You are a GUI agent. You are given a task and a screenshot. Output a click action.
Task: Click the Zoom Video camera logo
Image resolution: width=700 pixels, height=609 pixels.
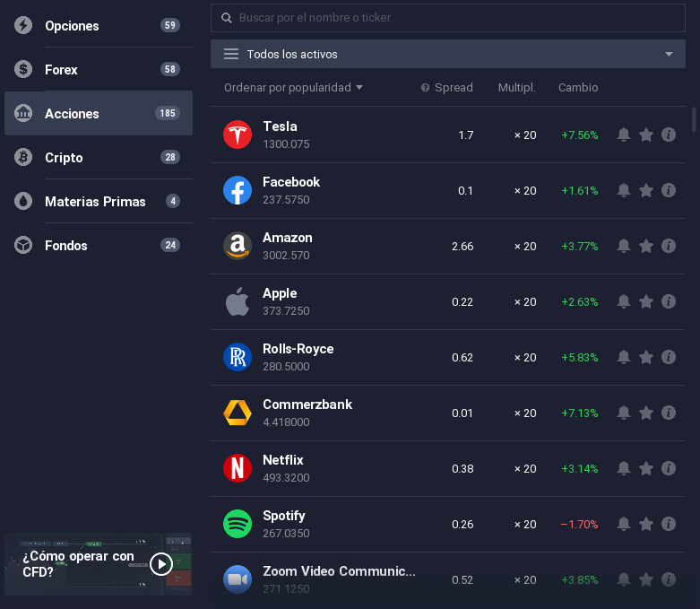point(238,579)
